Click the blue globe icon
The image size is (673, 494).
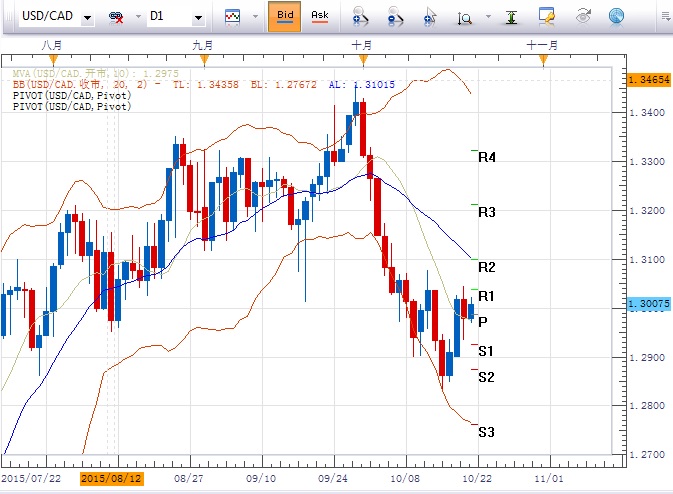pyautogui.click(x=616, y=16)
